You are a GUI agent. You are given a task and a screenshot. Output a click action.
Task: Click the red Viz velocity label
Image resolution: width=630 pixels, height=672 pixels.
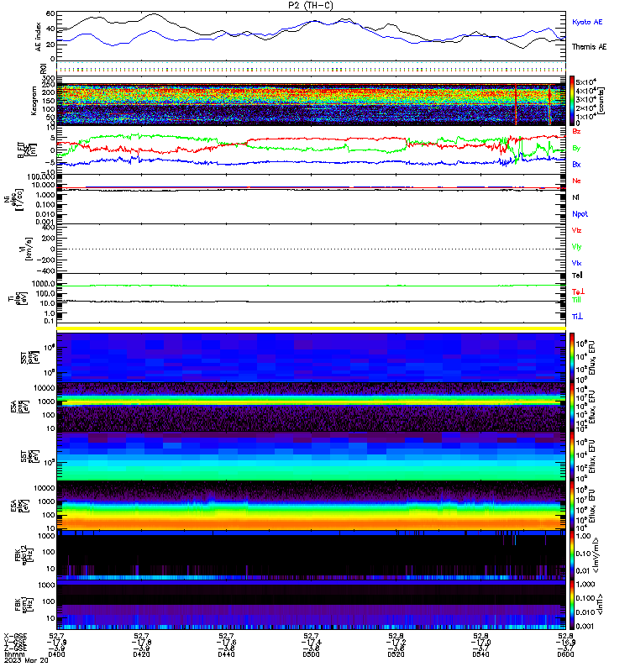click(576, 230)
